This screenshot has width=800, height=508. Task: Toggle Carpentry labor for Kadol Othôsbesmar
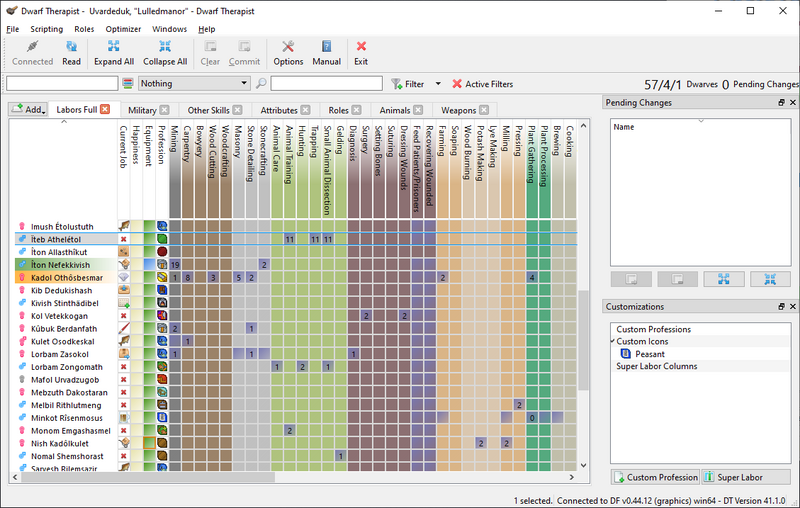(188, 277)
